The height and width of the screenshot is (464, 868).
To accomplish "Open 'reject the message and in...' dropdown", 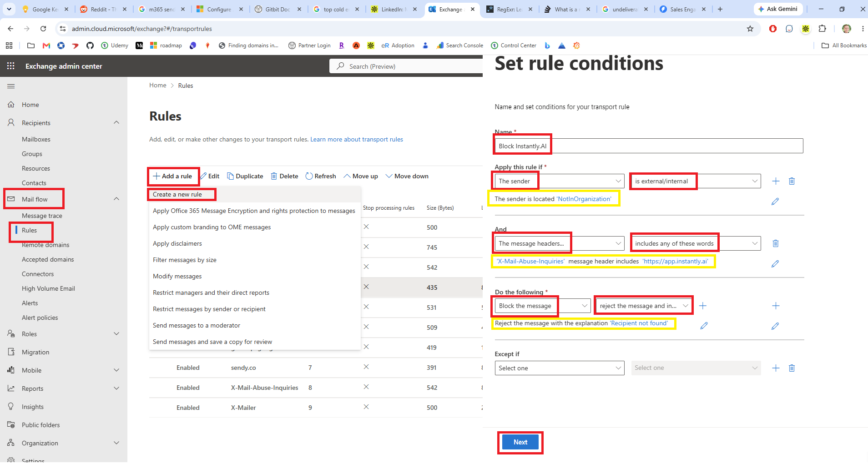I will pyautogui.click(x=644, y=306).
